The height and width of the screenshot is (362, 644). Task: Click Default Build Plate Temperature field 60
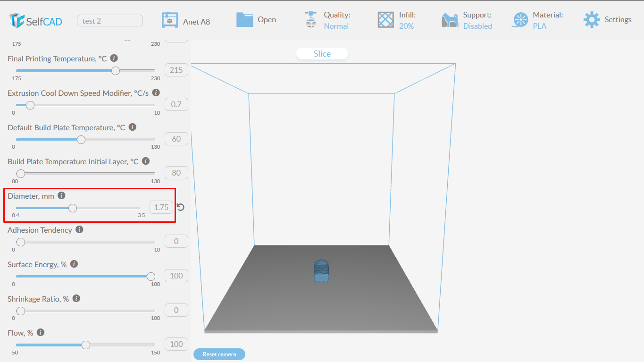tap(176, 139)
